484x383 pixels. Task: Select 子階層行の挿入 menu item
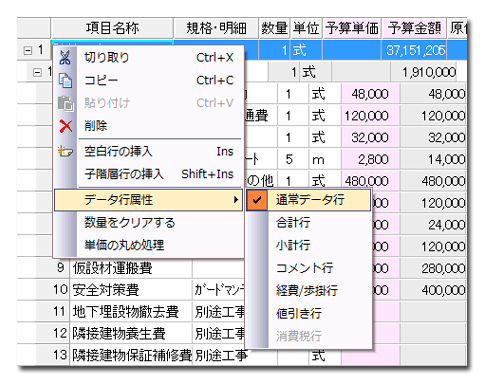[x=148, y=174]
